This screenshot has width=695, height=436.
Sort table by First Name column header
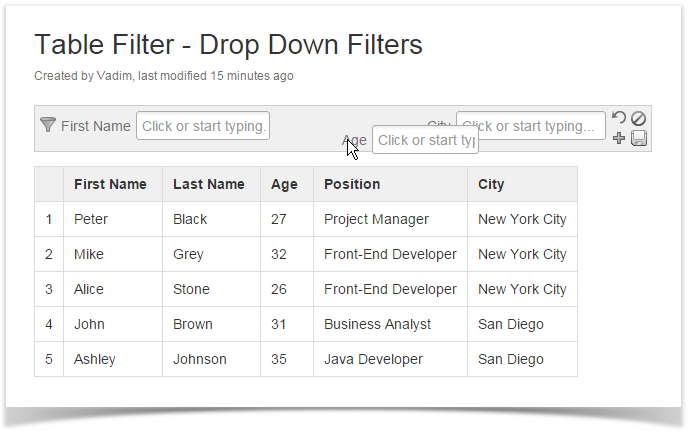110,184
